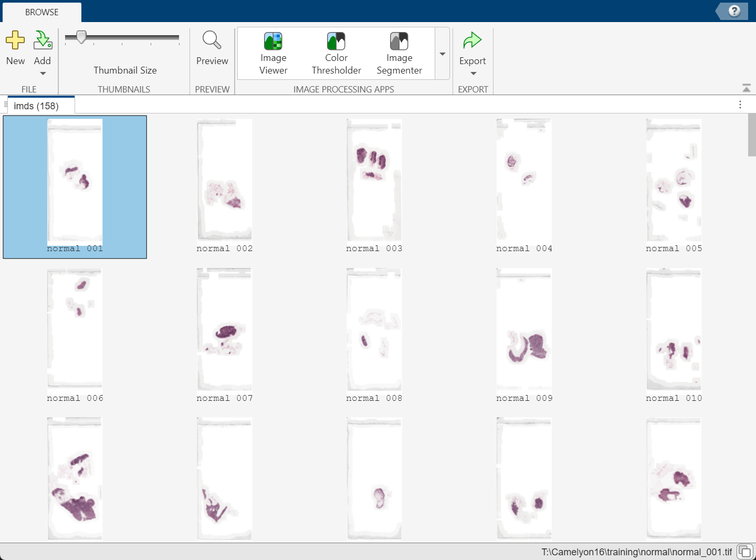
Task: Collapse the ribbon with the minimize arrow
Action: pyautogui.click(x=746, y=88)
